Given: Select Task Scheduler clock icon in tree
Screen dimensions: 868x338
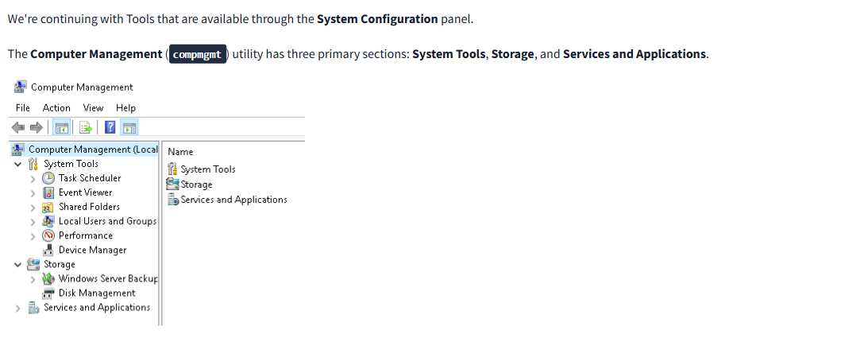Looking at the screenshot, I should pos(48,178).
